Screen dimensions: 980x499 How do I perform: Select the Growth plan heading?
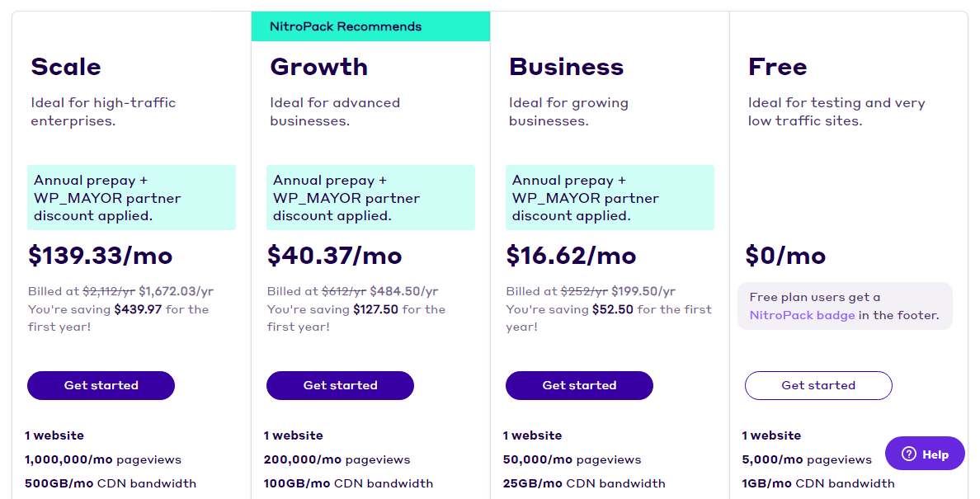click(318, 67)
